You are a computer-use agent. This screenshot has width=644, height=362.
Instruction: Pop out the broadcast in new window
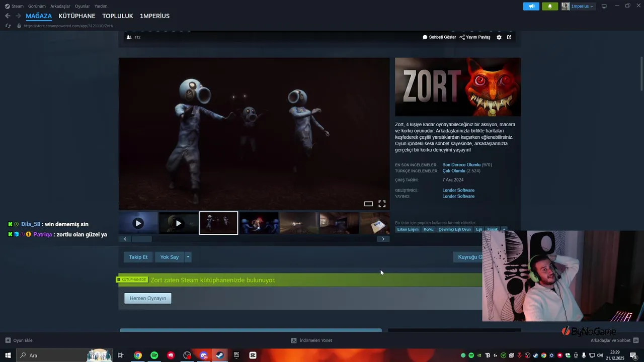pyautogui.click(x=509, y=37)
